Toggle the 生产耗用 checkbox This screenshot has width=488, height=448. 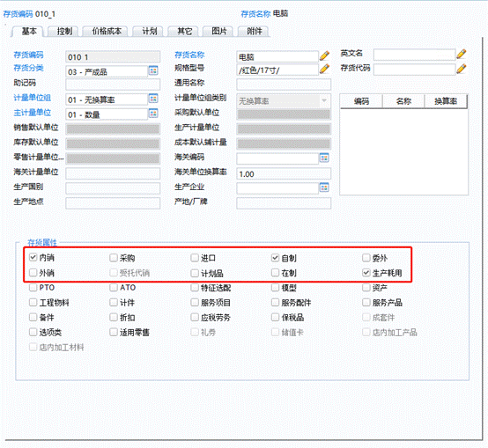click(366, 273)
